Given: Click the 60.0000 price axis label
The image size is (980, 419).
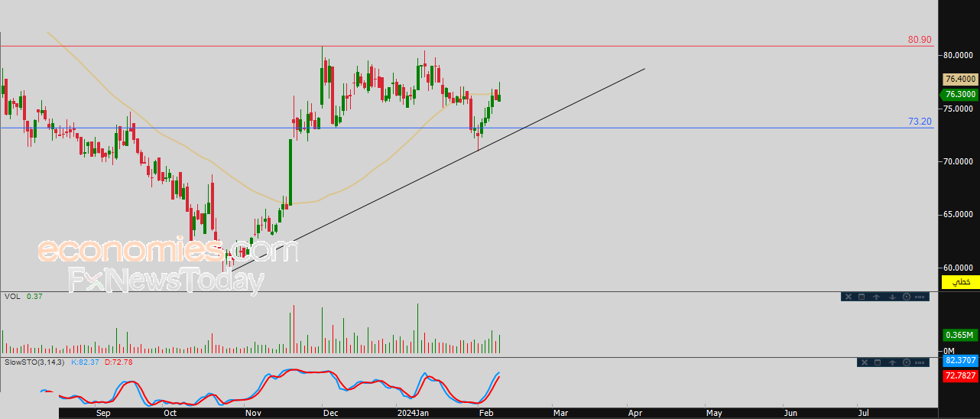Looking at the screenshot, I should click(959, 268).
